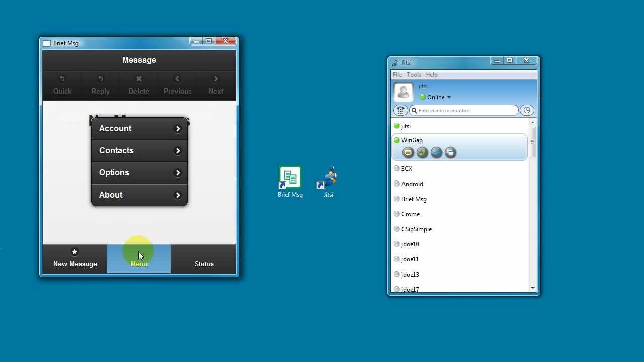Open the Options submenu arrow

[x=178, y=173]
